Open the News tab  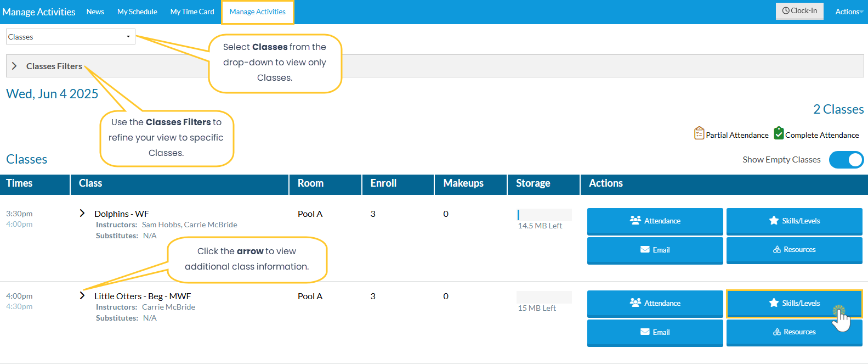95,12
